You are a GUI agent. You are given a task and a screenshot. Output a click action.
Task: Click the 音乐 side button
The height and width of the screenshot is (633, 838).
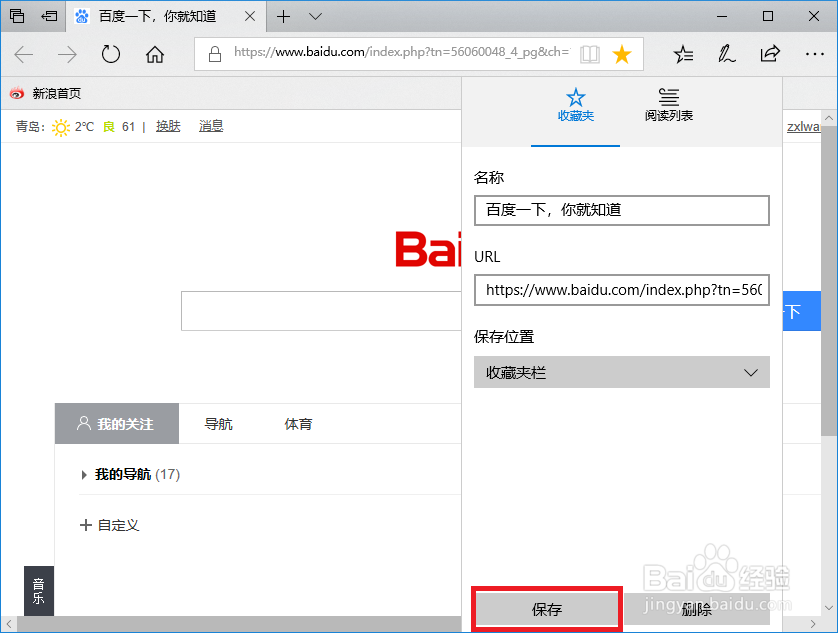point(38,590)
